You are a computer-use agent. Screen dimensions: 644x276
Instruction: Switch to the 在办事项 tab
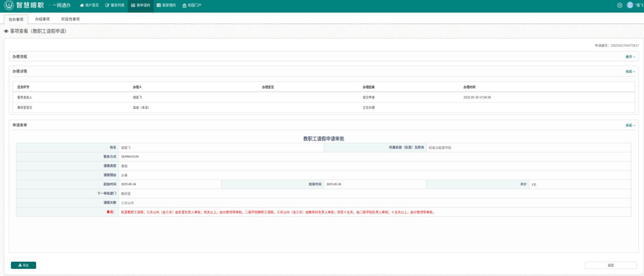(x=16, y=19)
